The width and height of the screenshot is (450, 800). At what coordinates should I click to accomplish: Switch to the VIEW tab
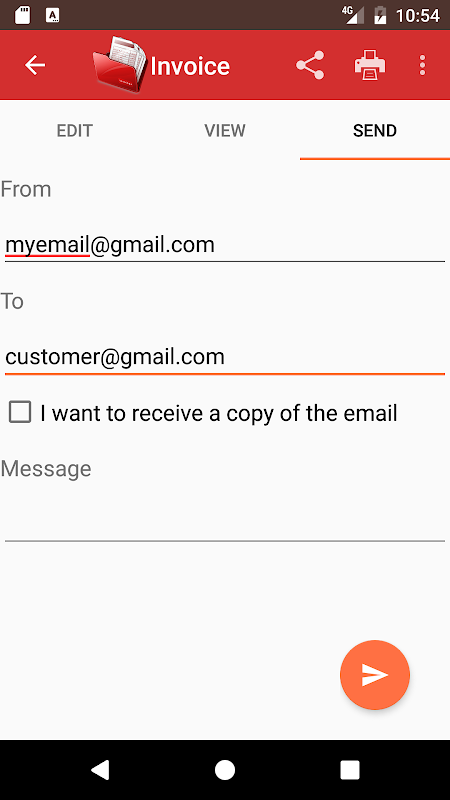[225, 131]
